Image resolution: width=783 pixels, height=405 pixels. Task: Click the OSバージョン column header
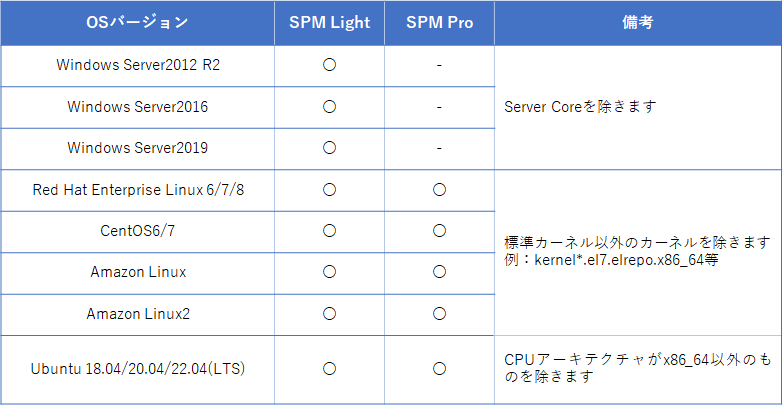pyautogui.click(x=138, y=22)
